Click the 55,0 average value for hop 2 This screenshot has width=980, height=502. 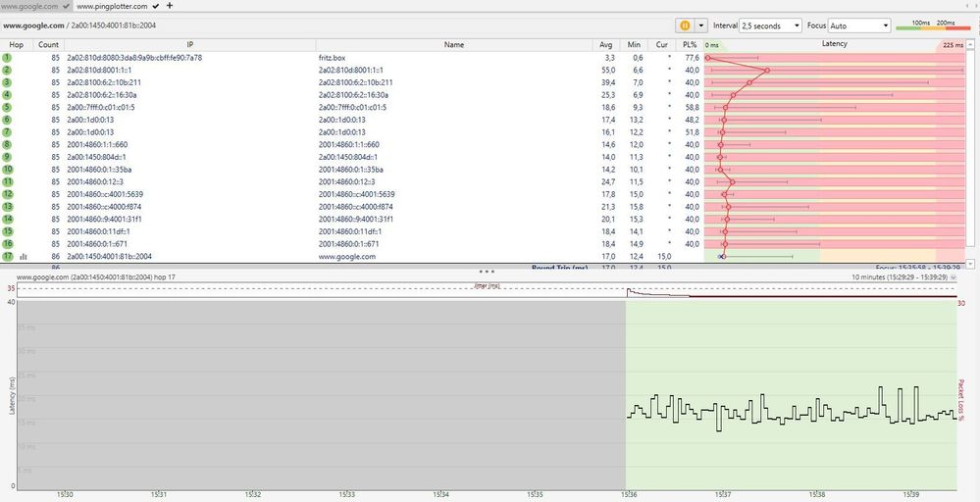click(608, 70)
